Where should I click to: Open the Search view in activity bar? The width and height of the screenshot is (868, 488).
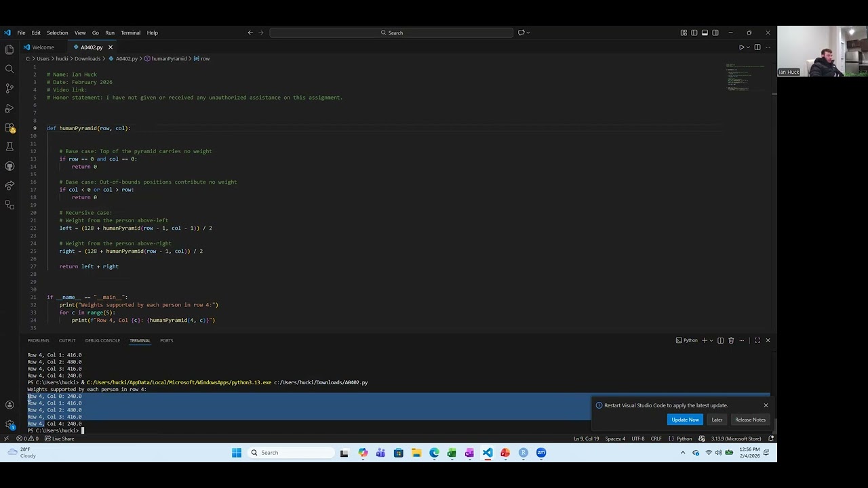pyautogui.click(x=9, y=69)
